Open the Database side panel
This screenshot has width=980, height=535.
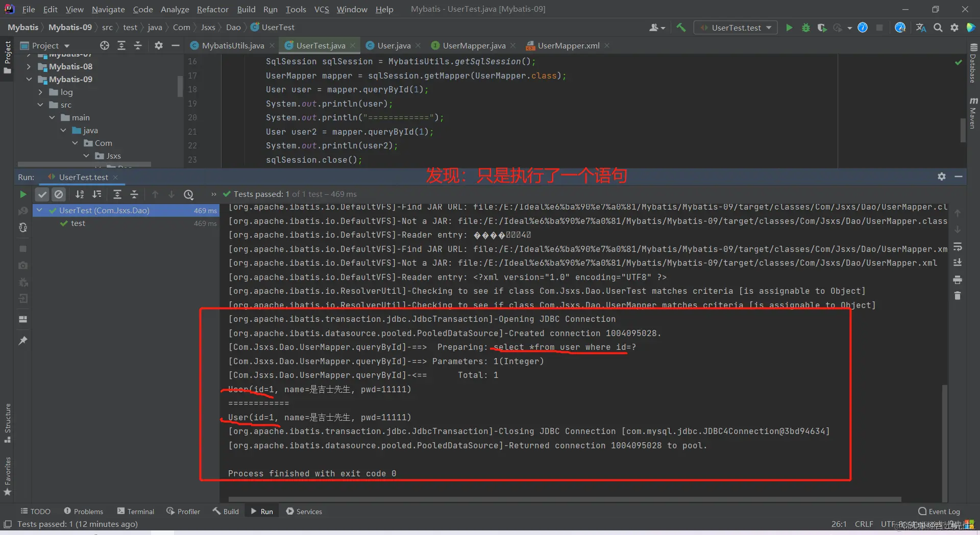[x=973, y=63]
